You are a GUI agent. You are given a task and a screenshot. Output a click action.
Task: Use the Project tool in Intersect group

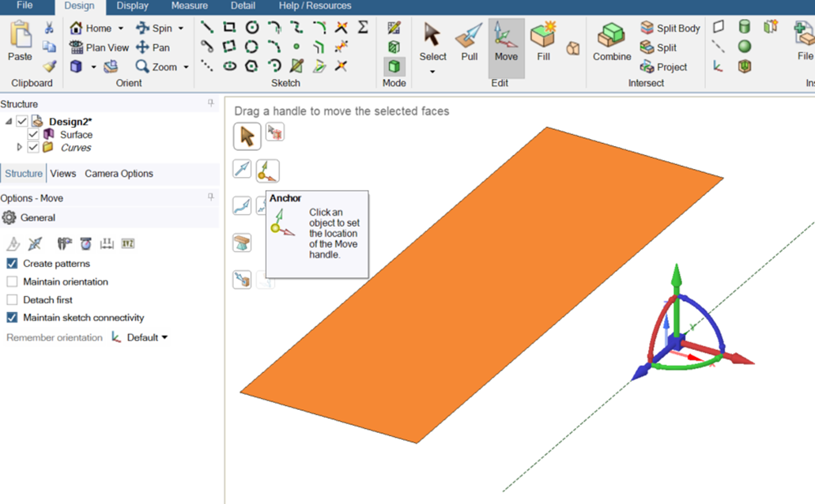(x=663, y=66)
